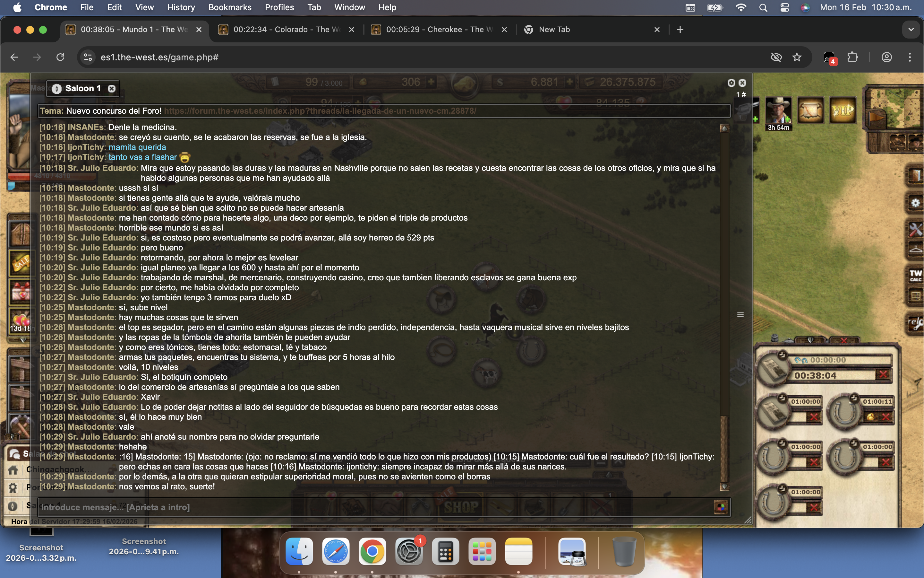The width and height of the screenshot is (924, 578).
Task: Open Finder from the Dock
Action: 299,551
